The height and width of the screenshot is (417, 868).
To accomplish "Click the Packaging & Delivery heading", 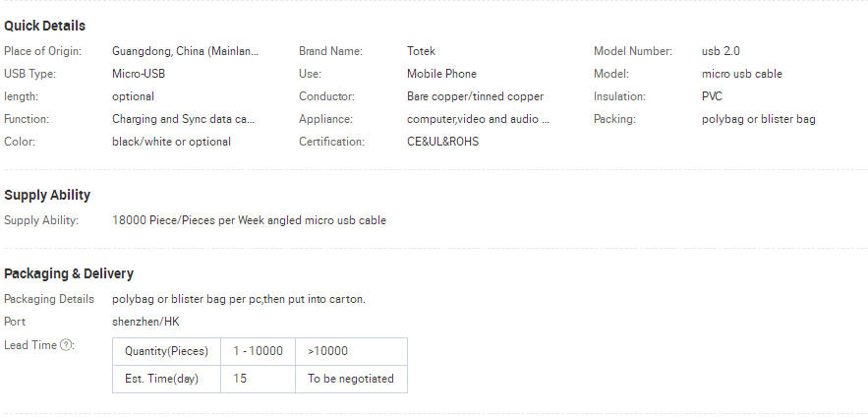I will [69, 273].
